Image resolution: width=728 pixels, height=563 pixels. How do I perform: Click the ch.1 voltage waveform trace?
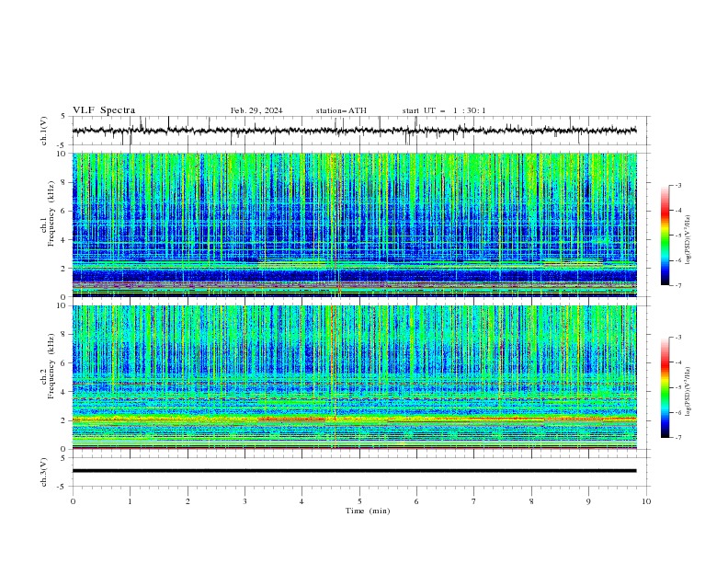coord(354,131)
